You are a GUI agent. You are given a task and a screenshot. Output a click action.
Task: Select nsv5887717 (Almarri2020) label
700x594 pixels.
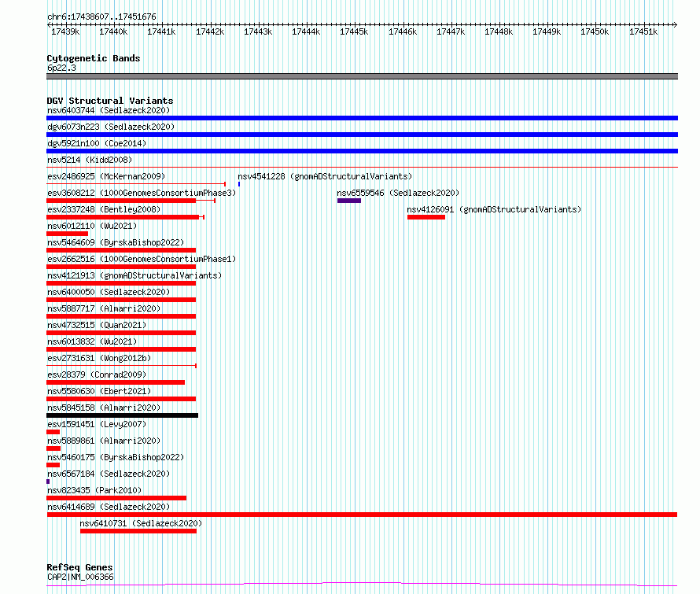point(104,308)
